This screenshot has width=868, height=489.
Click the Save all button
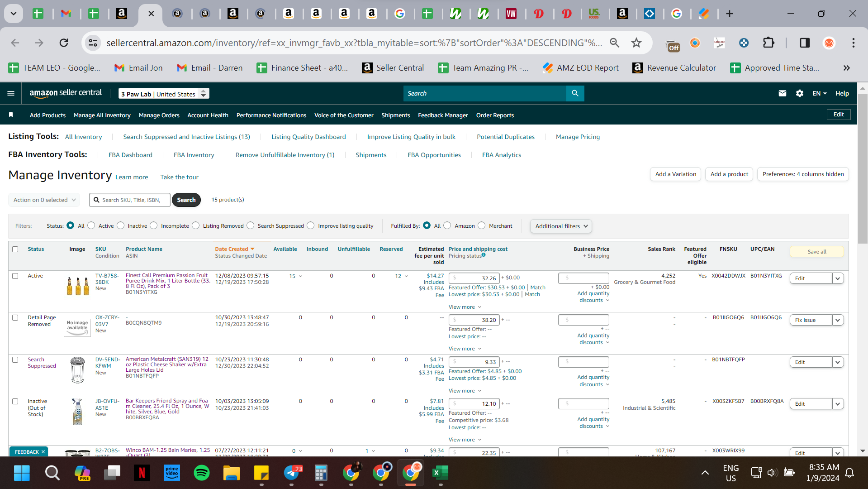click(817, 252)
